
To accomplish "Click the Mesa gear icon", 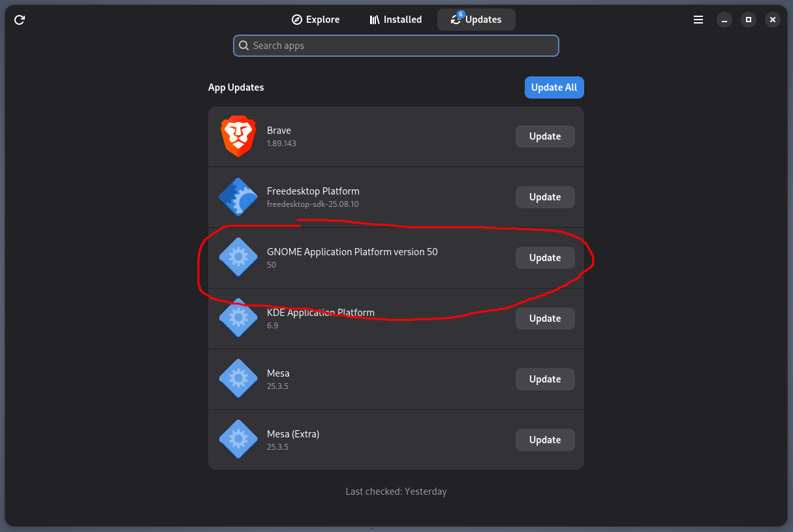I will [238, 379].
